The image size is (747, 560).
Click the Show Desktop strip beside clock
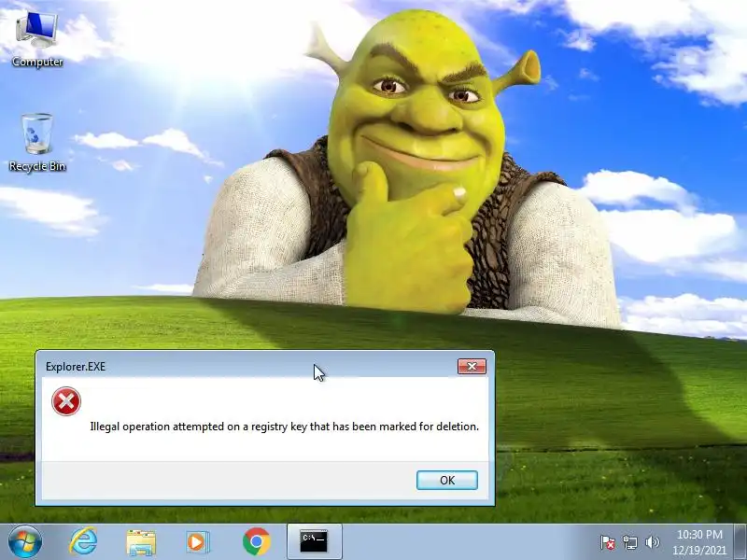(740, 542)
